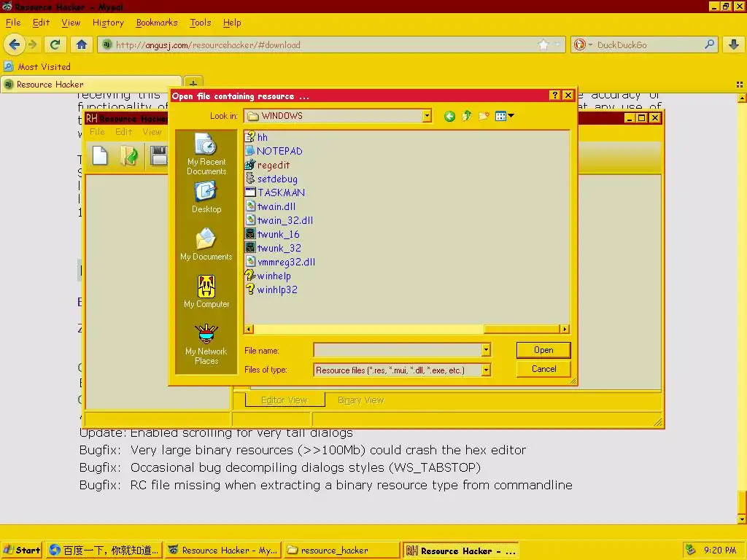Click search magnifier icon in DuckDuckGo box
The height and width of the screenshot is (560, 747).
click(709, 44)
